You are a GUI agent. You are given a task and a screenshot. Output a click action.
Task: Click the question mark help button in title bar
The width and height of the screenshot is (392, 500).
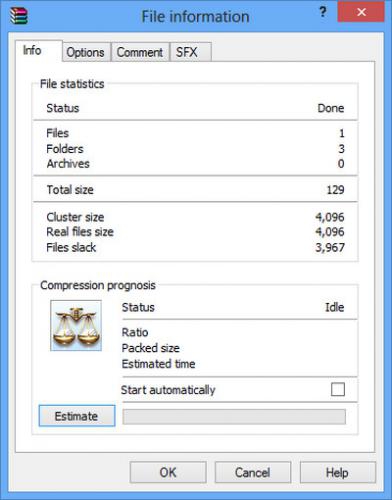[322, 12]
